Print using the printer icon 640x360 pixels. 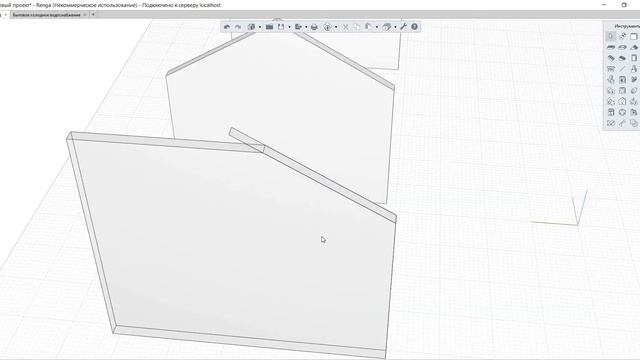[x=314, y=27]
